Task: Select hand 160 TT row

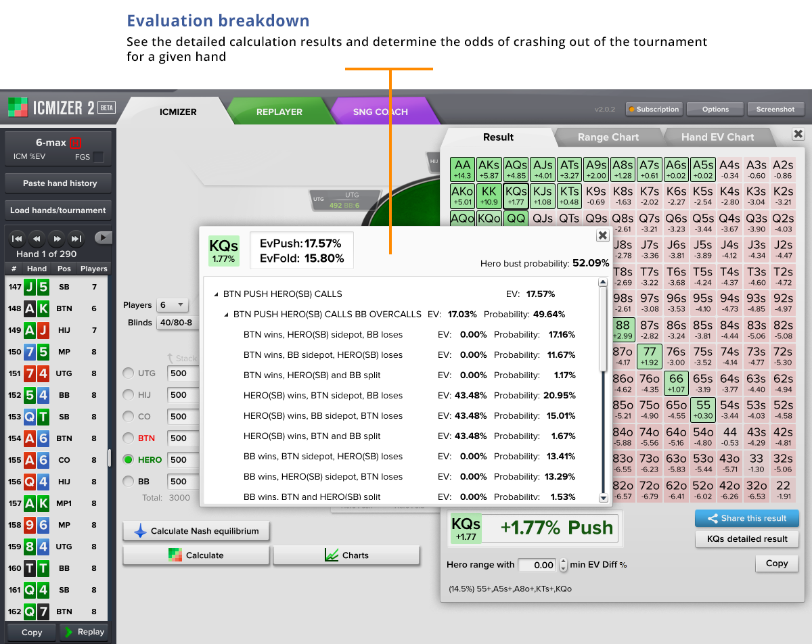Action: pyautogui.click(x=55, y=568)
